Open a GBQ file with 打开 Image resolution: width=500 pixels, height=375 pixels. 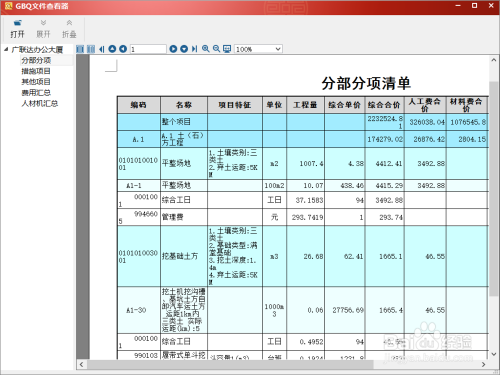(x=17, y=29)
